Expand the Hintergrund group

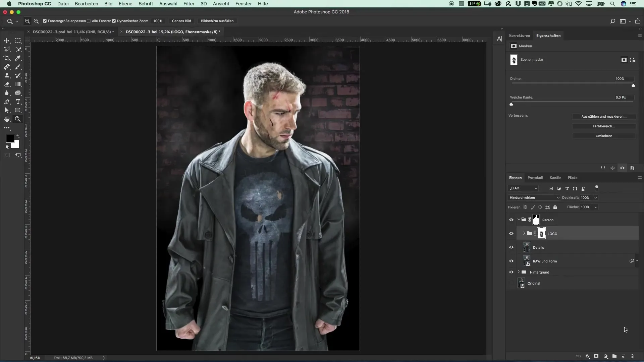pyautogui.click(x=519, y=272)
